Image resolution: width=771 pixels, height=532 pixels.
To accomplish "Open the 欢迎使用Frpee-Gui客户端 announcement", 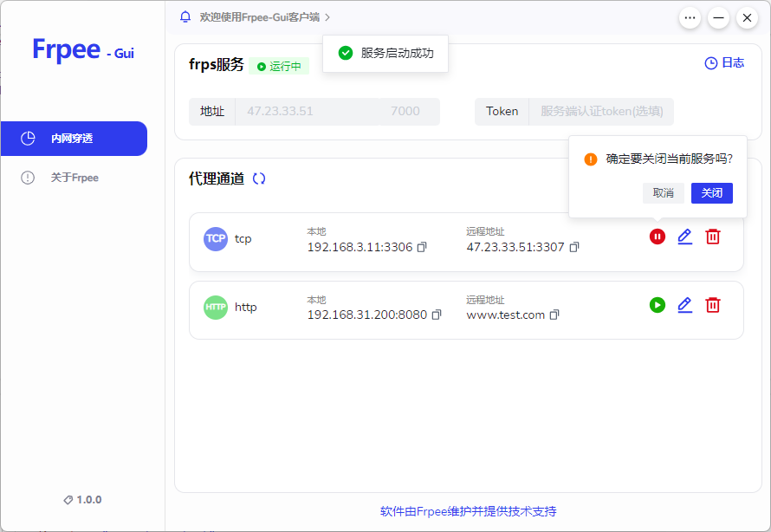I will pyautogui.click(x=260, y=17).
